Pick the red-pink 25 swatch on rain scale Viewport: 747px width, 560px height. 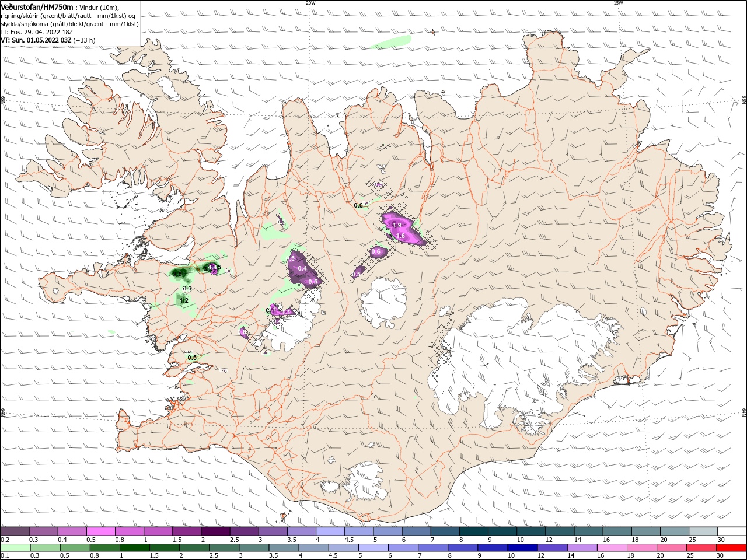coord(702,548)
